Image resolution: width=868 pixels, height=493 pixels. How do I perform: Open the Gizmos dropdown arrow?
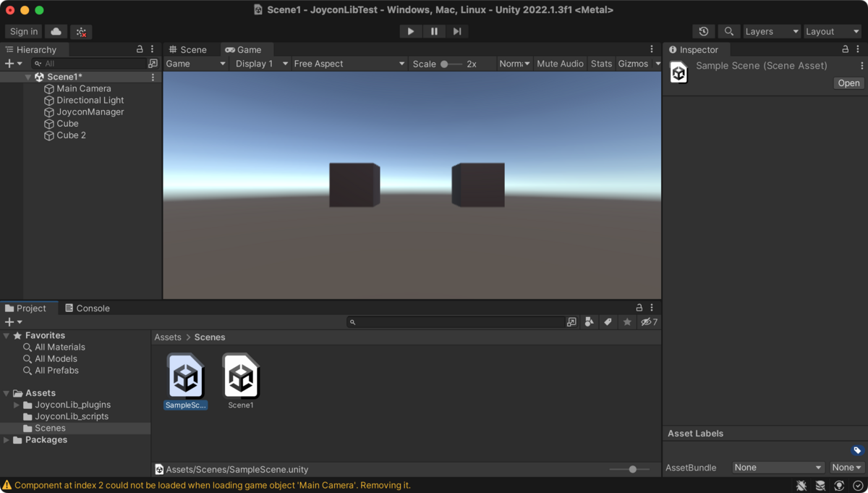click(657, 64)
